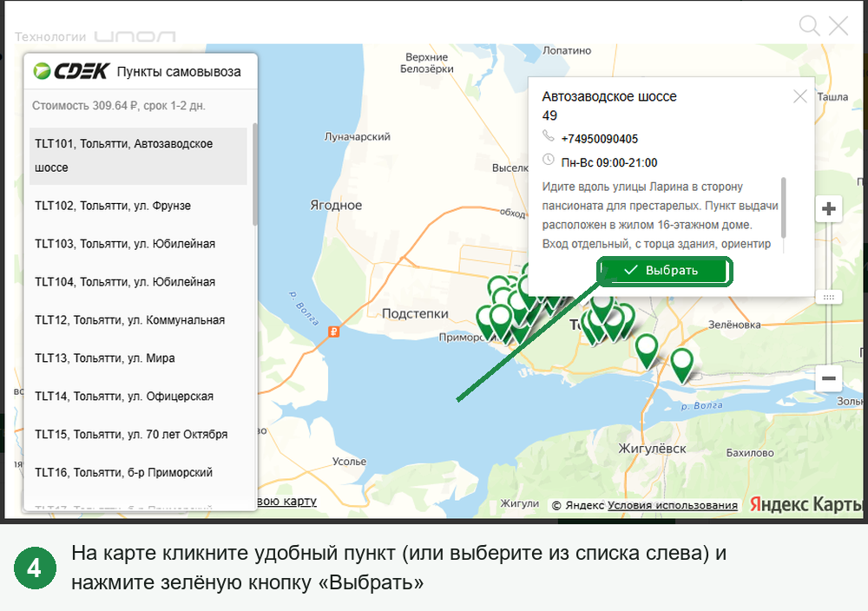Close the Автозаводское шоссе 49 balloon
The height and width of the screenshot is (611, 868).
point(800,97)
